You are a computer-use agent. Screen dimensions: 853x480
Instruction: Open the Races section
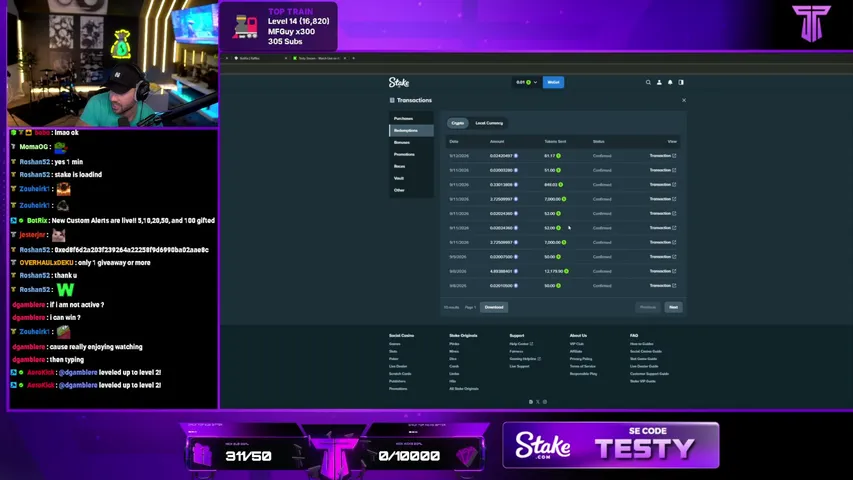coord(411,167)
